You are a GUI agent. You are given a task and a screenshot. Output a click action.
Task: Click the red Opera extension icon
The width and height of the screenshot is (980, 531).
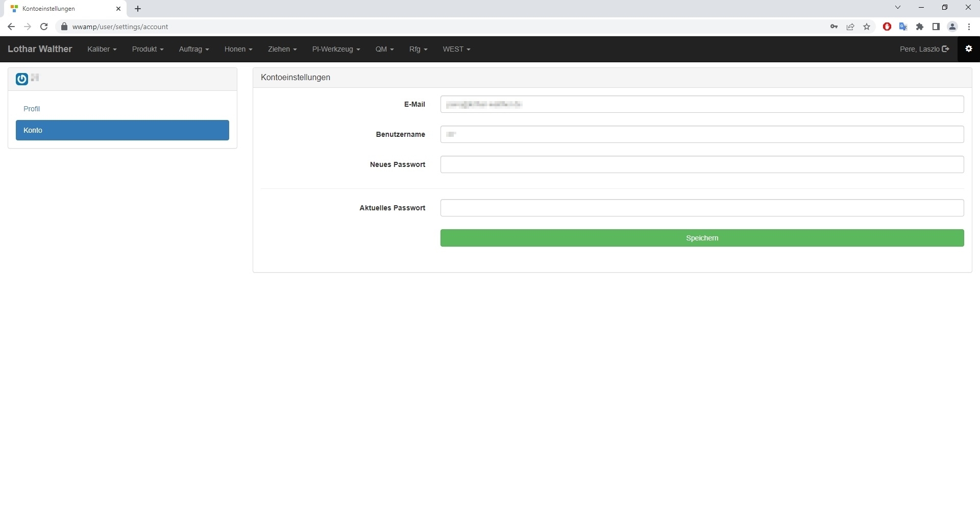tap(887, 27)
